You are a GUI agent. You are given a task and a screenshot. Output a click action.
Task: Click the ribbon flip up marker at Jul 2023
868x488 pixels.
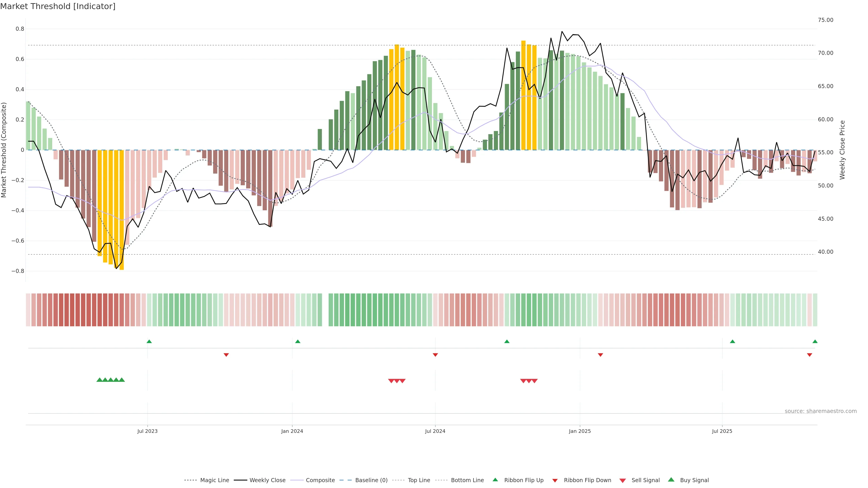click(149, 342)
